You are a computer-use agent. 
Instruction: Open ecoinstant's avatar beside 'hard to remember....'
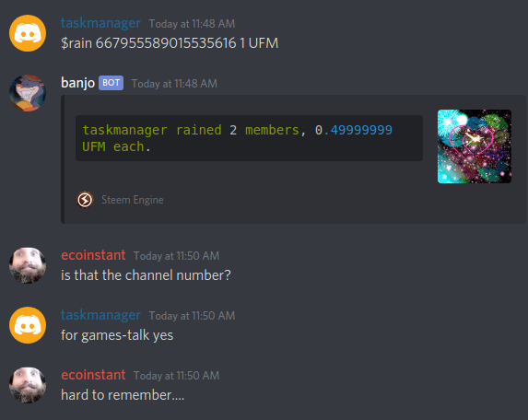pos(28,385)
